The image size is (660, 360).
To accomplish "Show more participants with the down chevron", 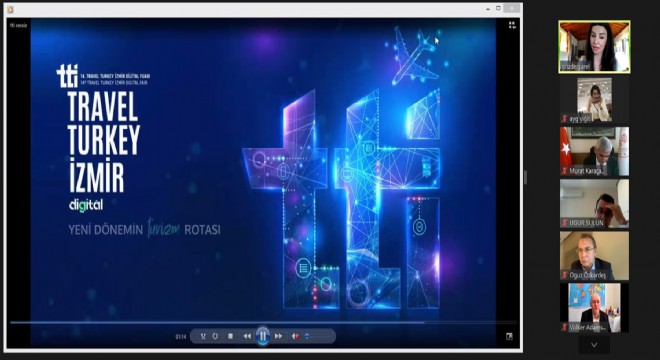I will [594, 345].
